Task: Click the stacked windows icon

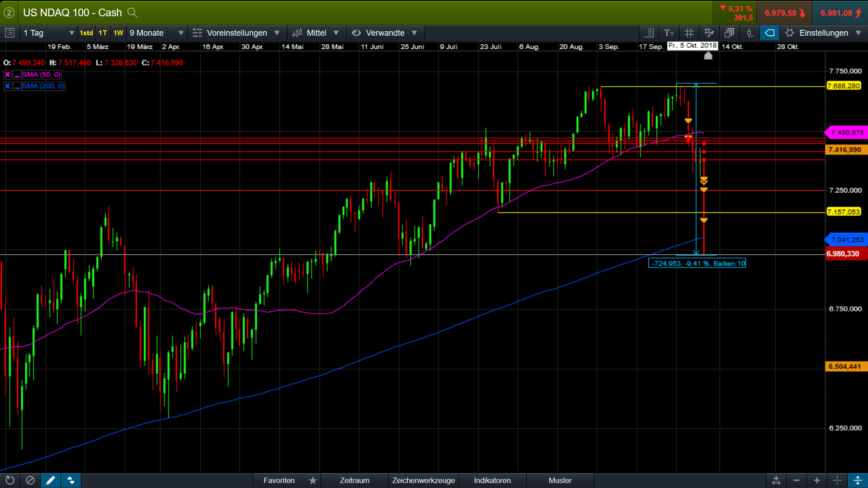Action: pyautogui.click(x=729, y=33)
